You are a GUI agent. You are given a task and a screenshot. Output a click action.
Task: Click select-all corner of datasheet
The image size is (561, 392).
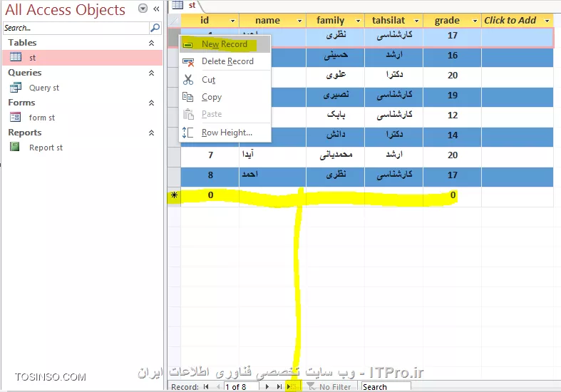174,21
